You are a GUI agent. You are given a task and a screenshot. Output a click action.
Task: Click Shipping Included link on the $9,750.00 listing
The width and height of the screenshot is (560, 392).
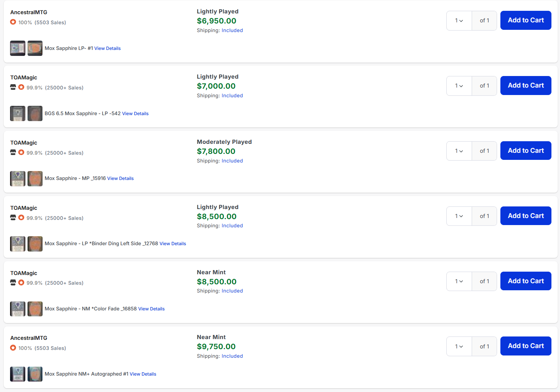(232, 356)
